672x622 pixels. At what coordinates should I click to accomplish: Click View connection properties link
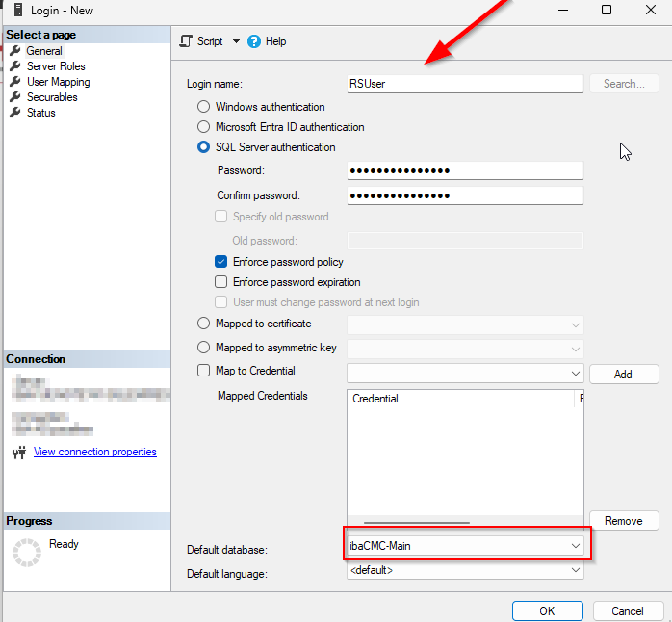coord(95,452)
